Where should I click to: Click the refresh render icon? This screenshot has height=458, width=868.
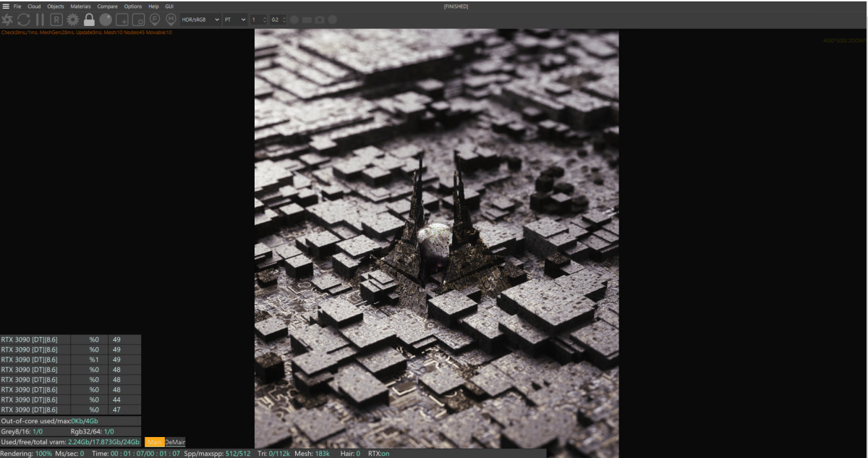[22, 20]
